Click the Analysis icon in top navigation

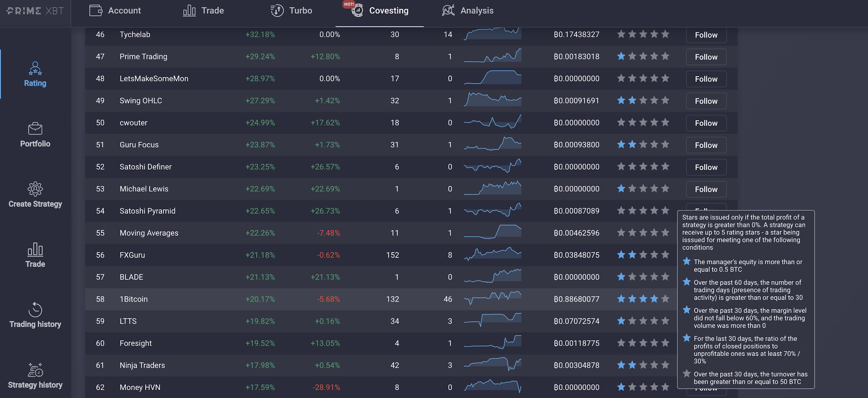coord(448,10)
